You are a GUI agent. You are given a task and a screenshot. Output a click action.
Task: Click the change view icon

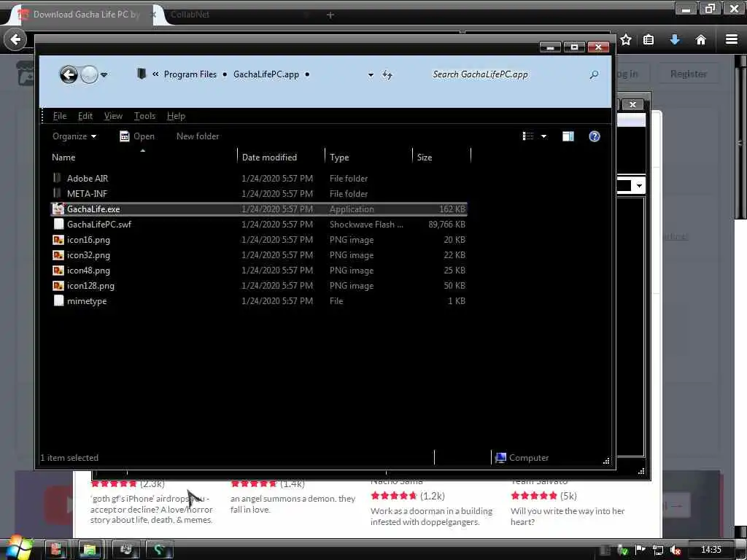[x=528, y=136]
